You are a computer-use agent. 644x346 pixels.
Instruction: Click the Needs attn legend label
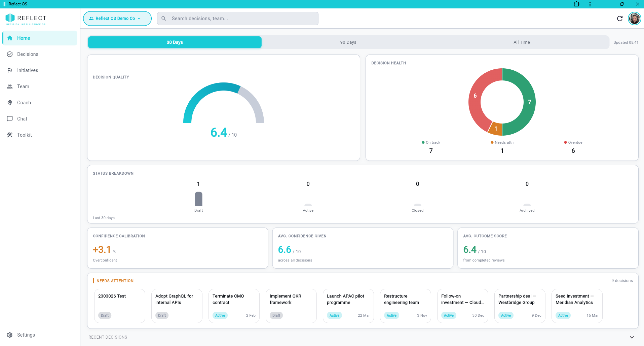(x=502, y=142)
